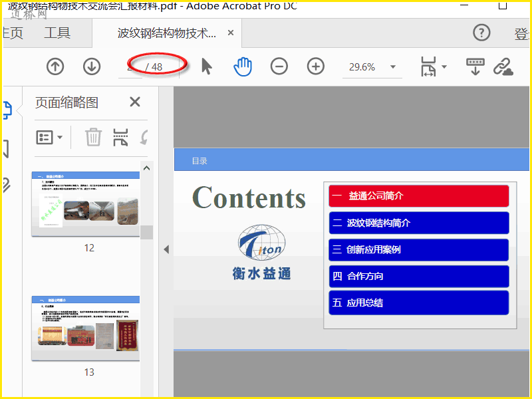This screenshot has height=399, width=532.
Task: Close the 波纹钢结构物技术 document tab
Action: (x=231, y=33)
